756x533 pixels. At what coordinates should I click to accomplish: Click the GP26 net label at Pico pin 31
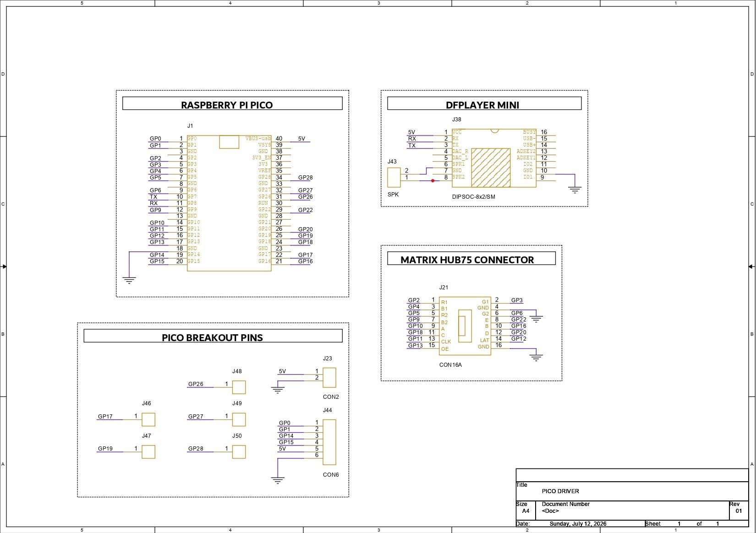[306, 197]
